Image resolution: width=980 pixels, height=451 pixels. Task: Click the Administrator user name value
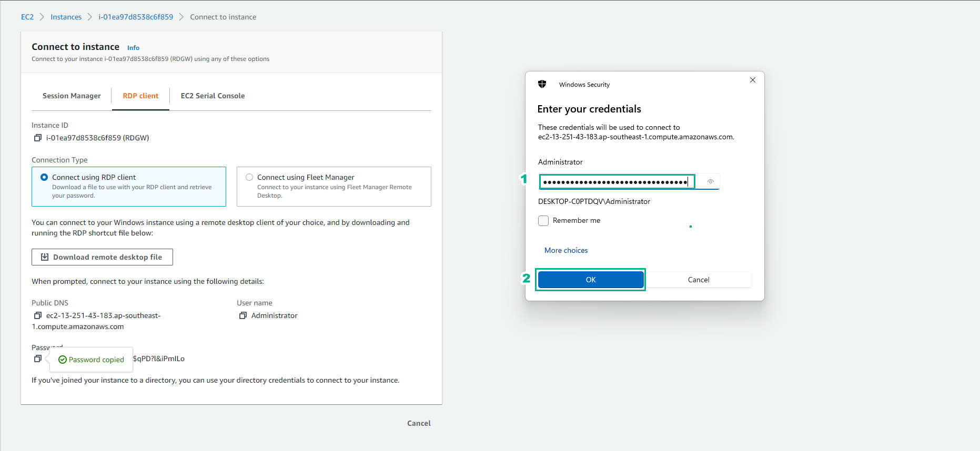275,315
